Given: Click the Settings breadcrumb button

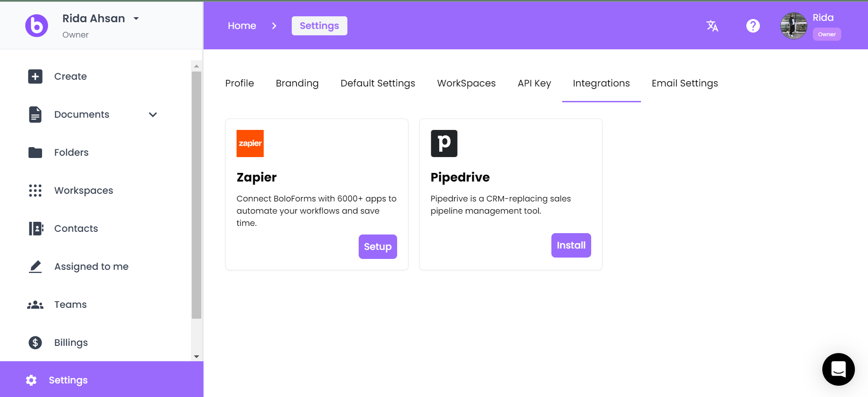Looking at the screenshot, I should tap(319, 26).
